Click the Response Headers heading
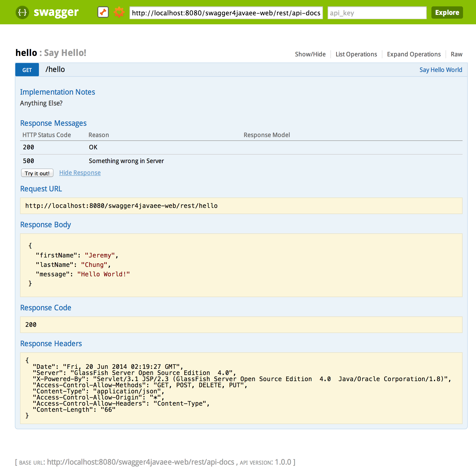 [x=51, y=344]
